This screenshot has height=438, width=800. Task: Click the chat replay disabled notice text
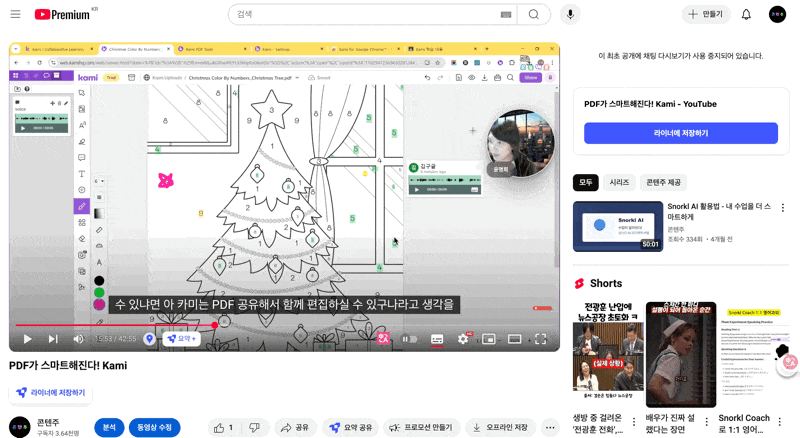[x=681, y=56]
